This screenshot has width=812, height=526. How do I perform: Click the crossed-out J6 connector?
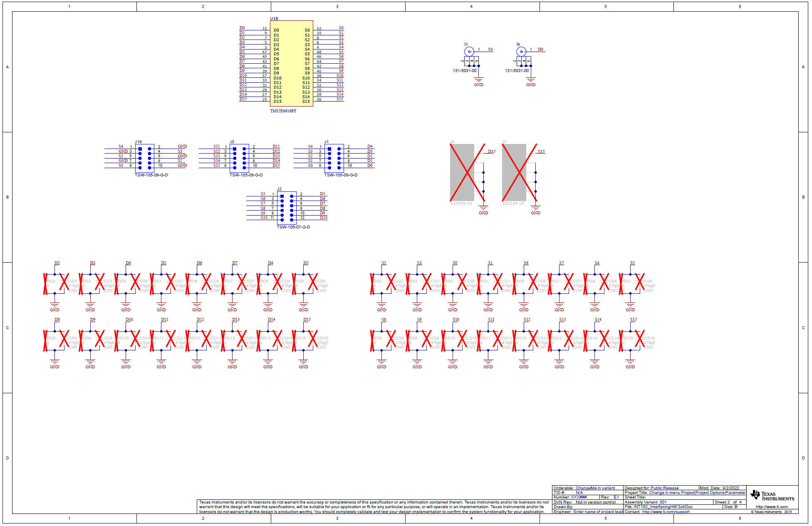click(x=462, y=172)
